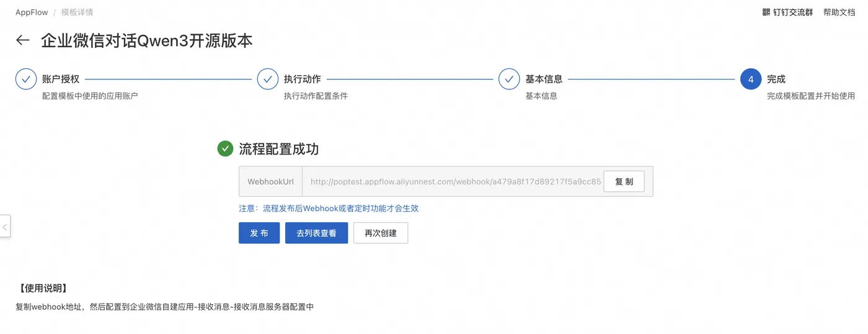
Task: Click the webhook URL text field
Action: coord(456,182)
